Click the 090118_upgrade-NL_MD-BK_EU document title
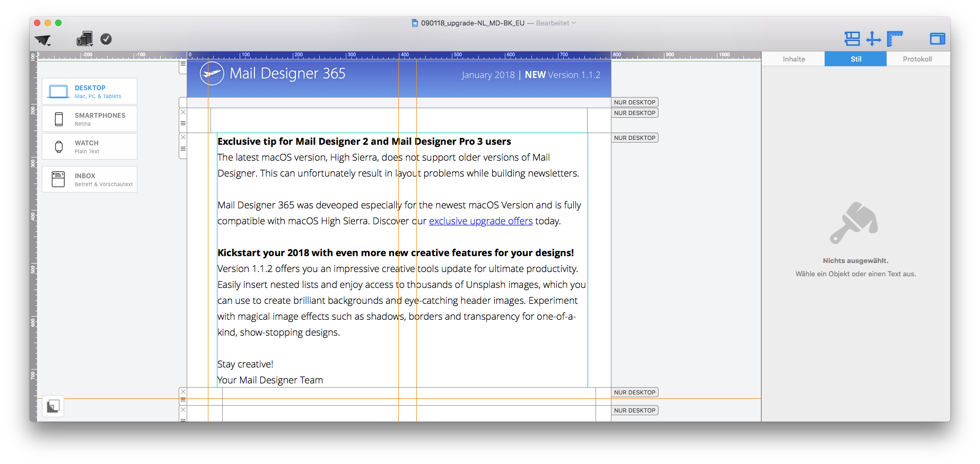 pyautogui.click(x=472, y=23)
